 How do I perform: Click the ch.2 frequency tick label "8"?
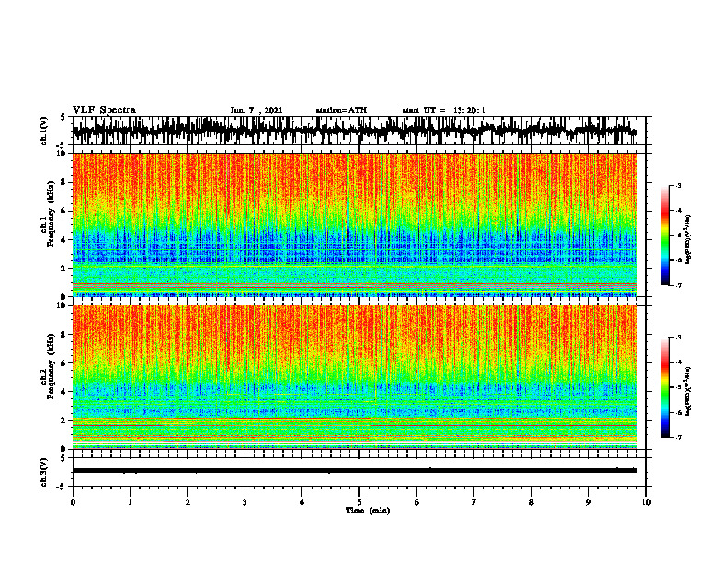(x=64, y=335)
